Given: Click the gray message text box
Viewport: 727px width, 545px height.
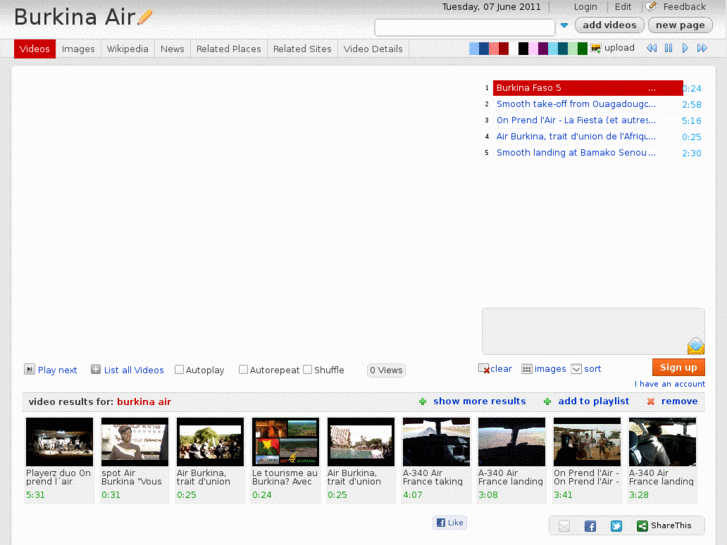Looking at the screenshot, I should (x=593, y=331).
